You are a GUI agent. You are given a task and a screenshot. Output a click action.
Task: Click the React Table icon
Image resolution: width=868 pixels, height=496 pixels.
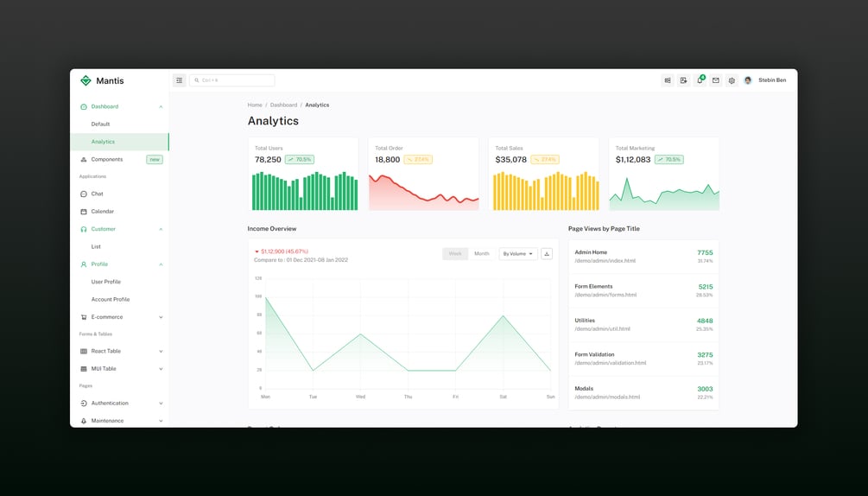point(84,351)
